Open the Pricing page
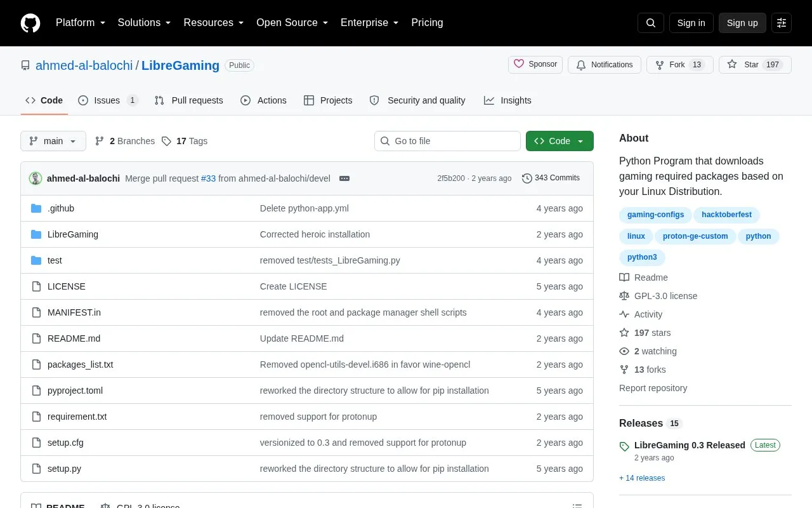Screen dimensions: 812x508 [x=427, y=23]
